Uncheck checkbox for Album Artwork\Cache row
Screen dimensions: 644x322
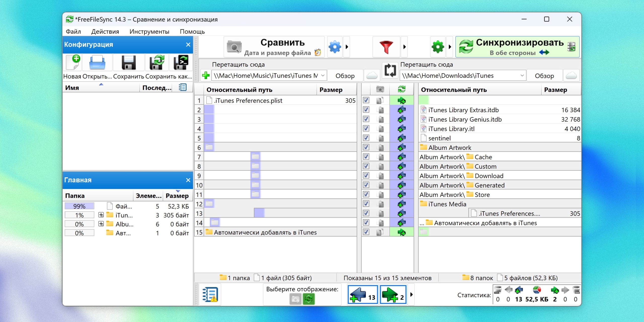click(x=366, y=157)
